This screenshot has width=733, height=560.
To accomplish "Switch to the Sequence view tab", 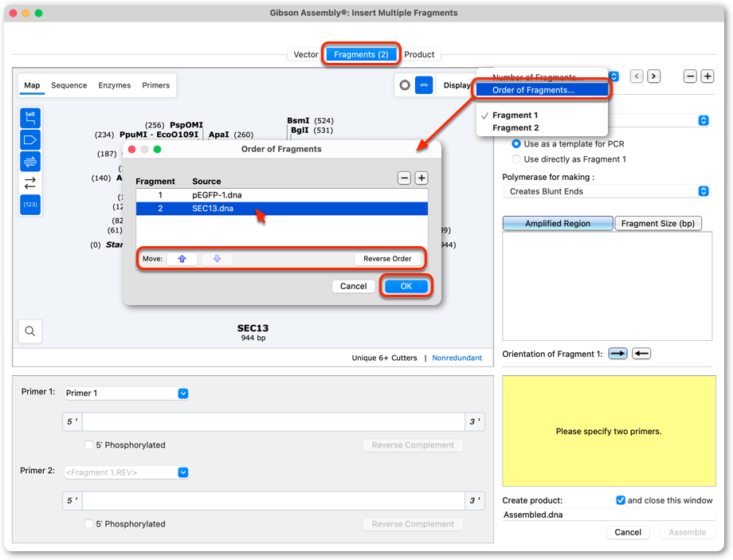I will point(69,85).
